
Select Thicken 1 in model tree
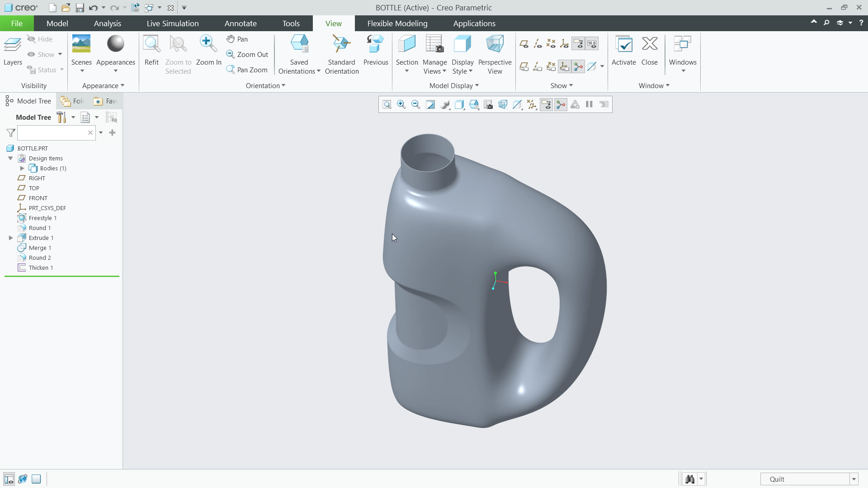point(41,268)
